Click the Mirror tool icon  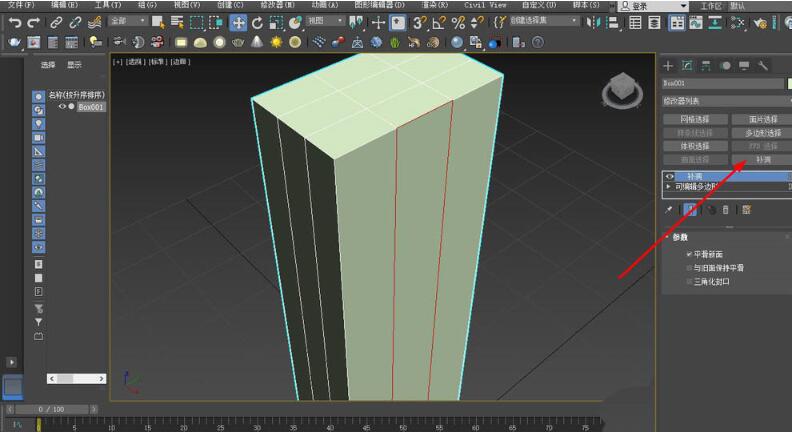593,23
